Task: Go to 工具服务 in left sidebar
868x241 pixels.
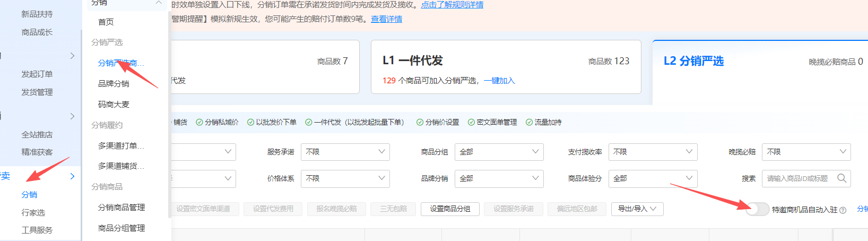Action: click(x=37, y=230)
